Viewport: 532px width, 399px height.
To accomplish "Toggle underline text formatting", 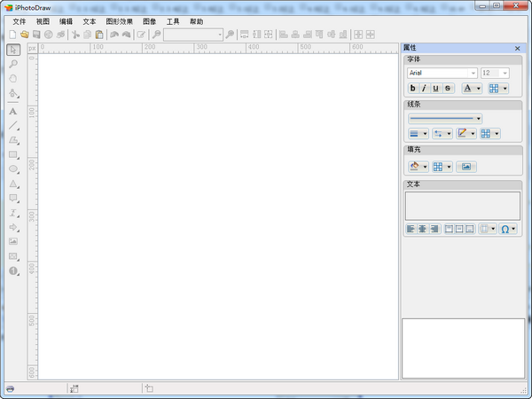I will point(436,88).
